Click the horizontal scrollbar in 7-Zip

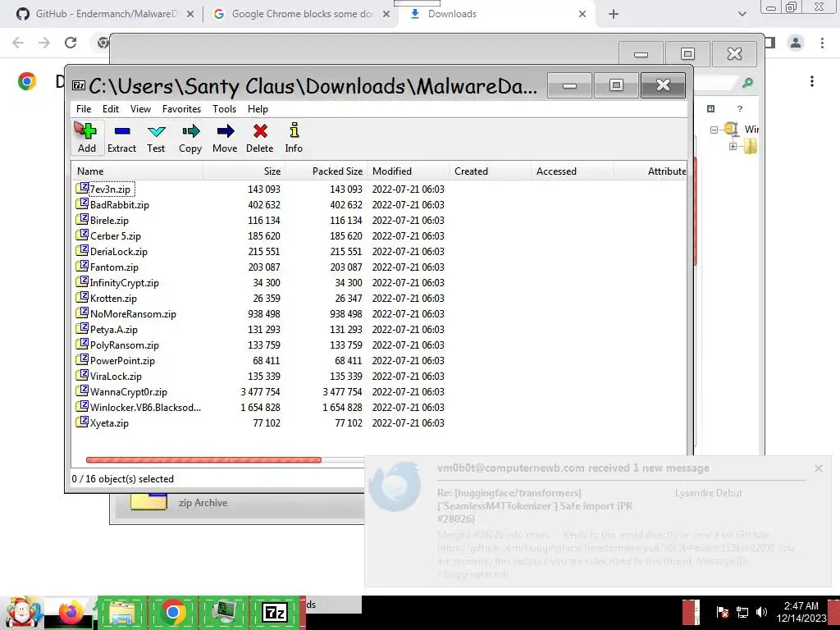point(203,459)
